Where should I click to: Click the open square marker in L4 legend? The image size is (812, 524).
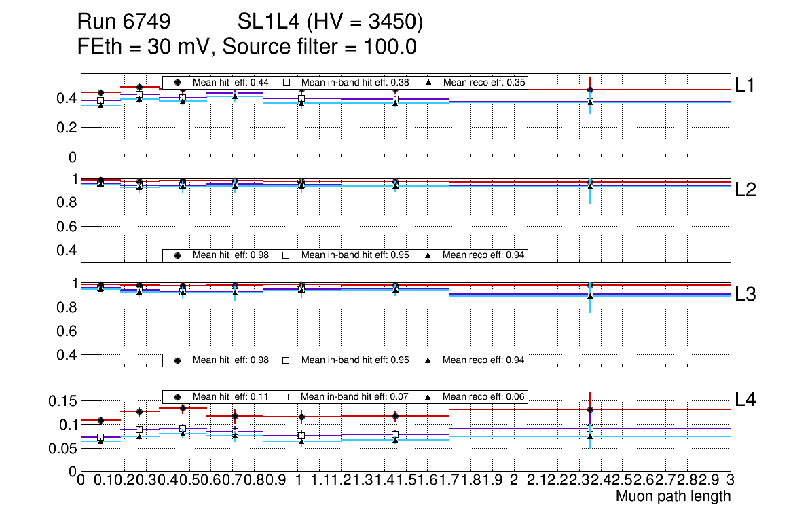[287, 397]
